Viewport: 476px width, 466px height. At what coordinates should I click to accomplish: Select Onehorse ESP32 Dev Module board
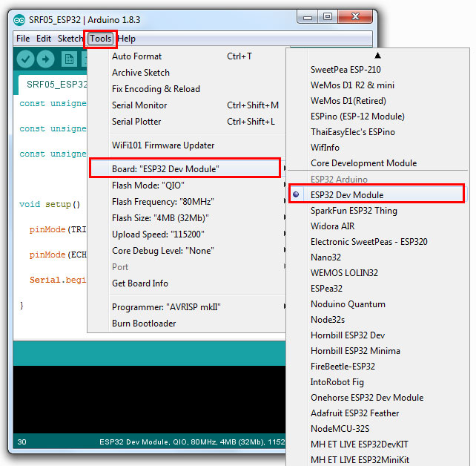pyautogui.click(x=377, y=398)
